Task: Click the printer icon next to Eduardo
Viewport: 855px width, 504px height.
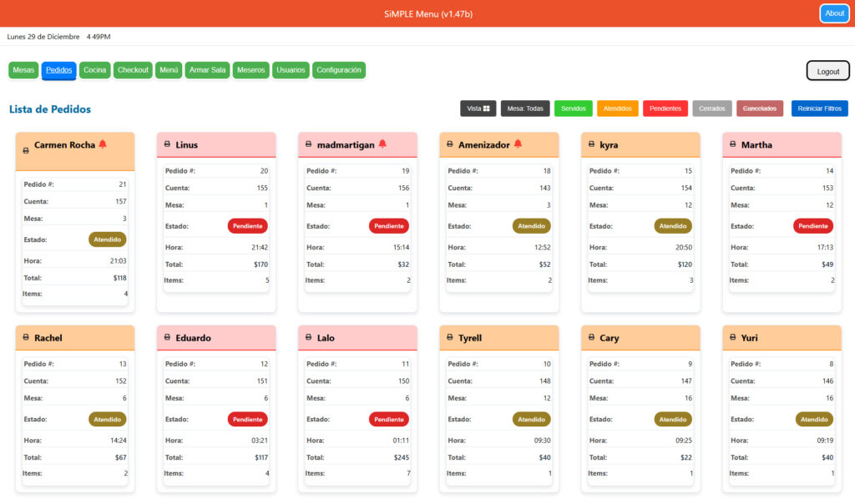Action: pos(167,338)
